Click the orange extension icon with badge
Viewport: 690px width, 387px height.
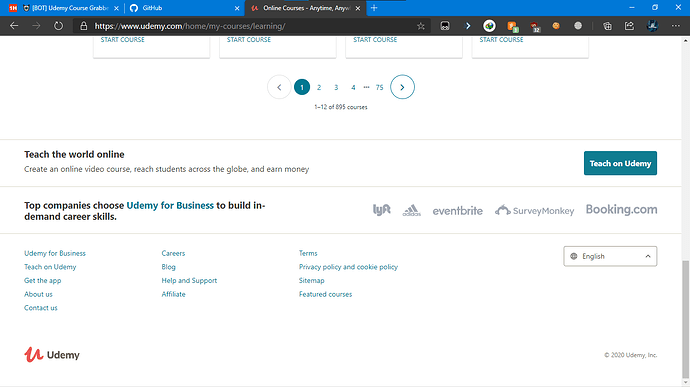click(x=512, y=26)
